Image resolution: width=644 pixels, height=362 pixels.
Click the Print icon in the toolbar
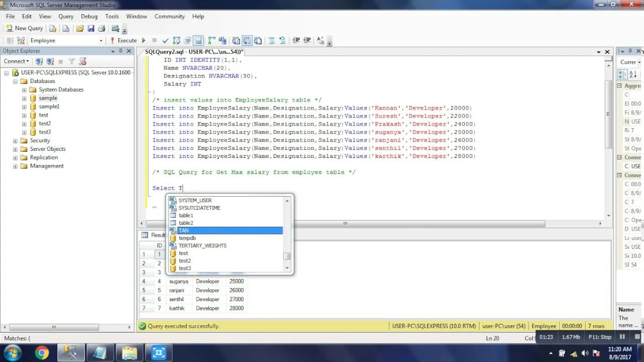[x=102, y=28]
